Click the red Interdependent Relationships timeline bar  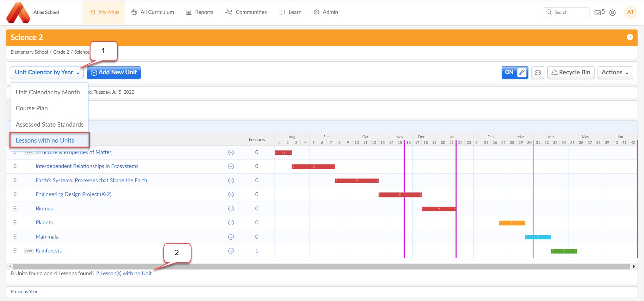pos(314,167)
